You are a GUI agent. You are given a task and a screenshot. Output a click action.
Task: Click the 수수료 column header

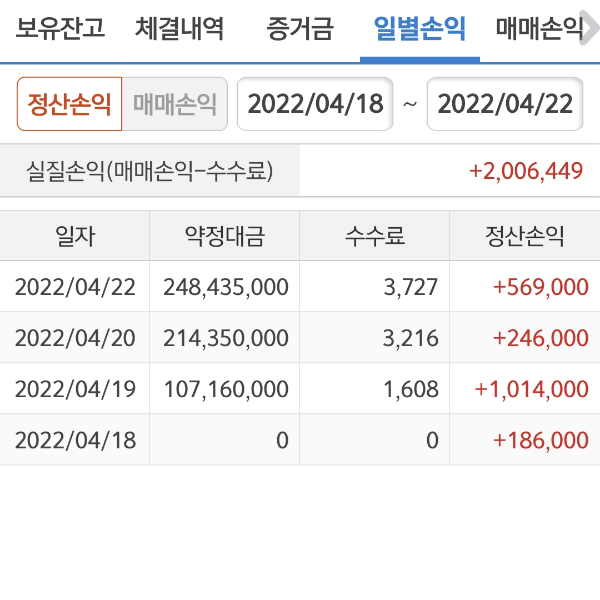tap(375, 237)
